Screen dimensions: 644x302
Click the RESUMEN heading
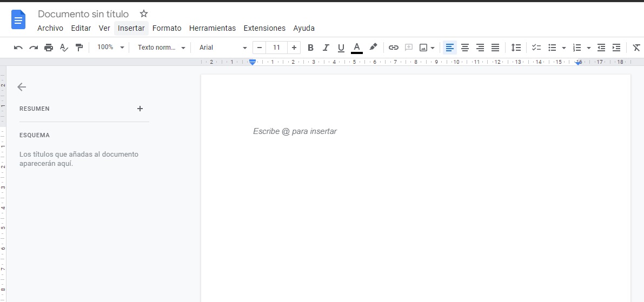35,109
